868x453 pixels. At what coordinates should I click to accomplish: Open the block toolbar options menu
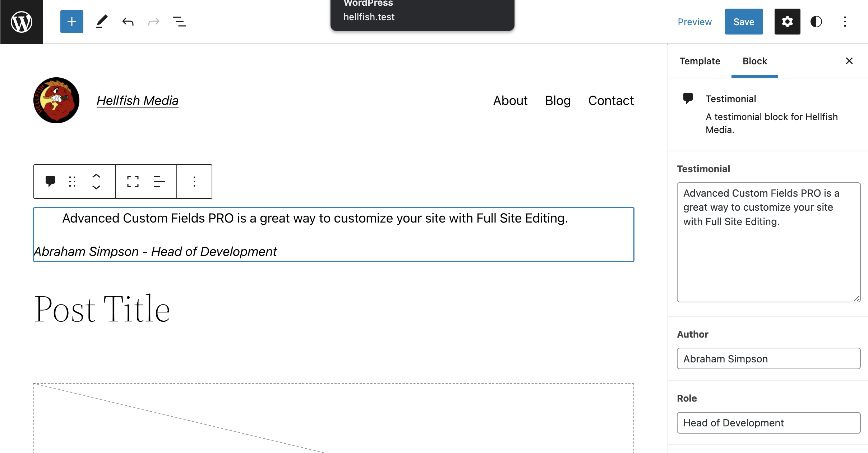[194, 181]
